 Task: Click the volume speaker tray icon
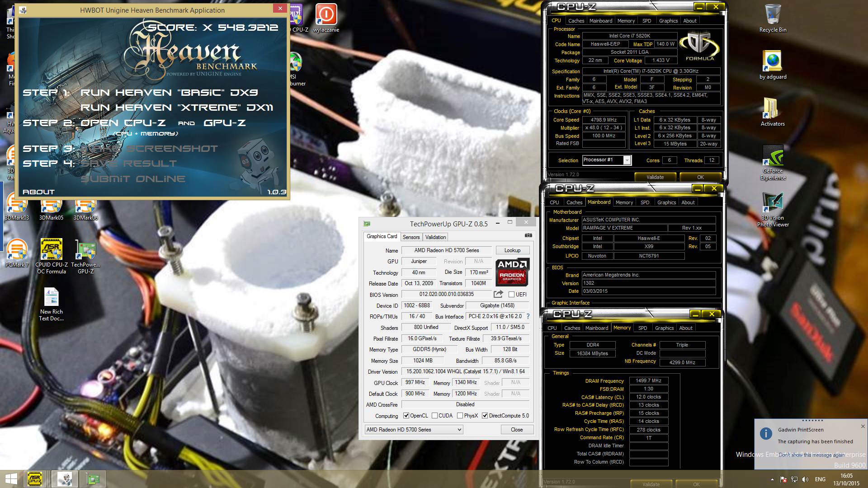(805, 479)
